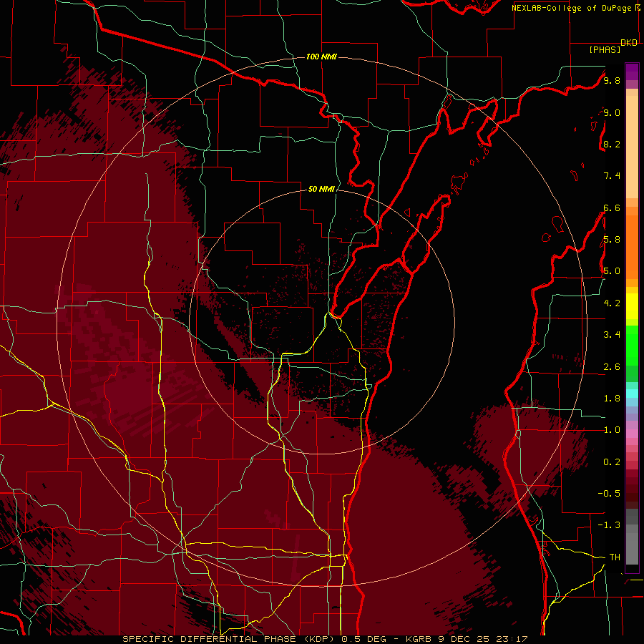
Task: Click the 7.4 value on the color scale
Action: click(x=612, y=176)
